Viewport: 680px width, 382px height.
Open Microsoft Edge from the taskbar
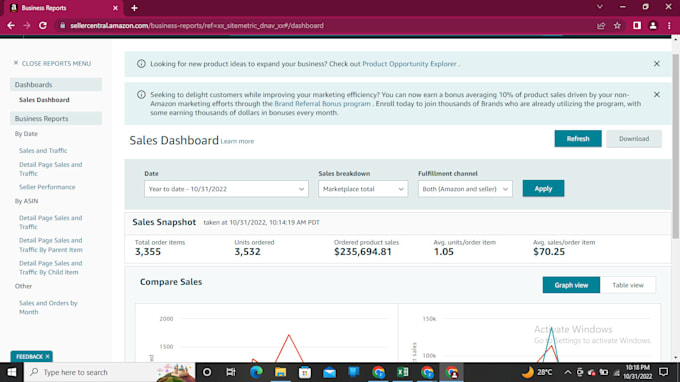(256, 372)
